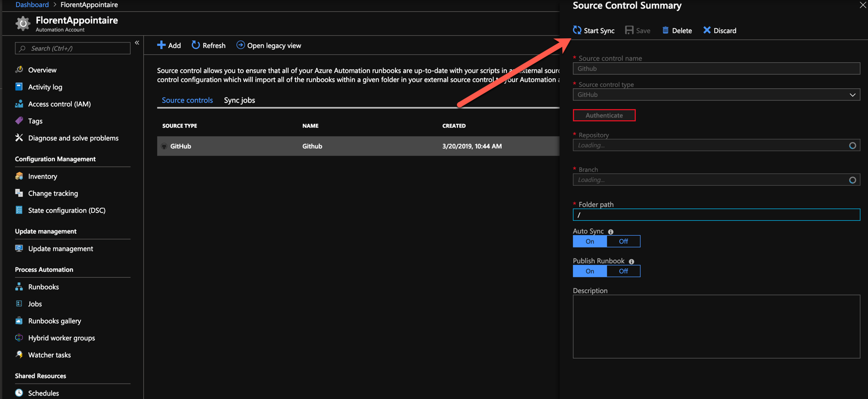Image resolution: width=868 pixels, height=399 pixels.
Task: Click the Activity log icon
Action: (x=19, y=87)
